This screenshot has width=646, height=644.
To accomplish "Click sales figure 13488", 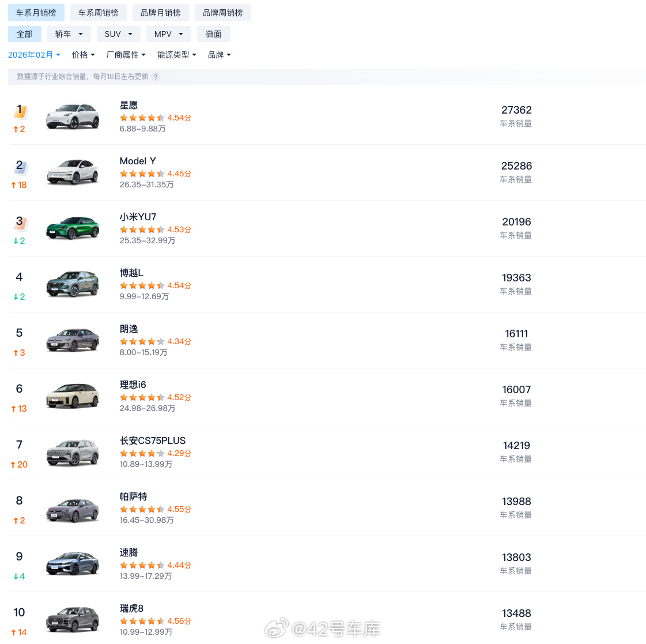I will pos(516,613).
